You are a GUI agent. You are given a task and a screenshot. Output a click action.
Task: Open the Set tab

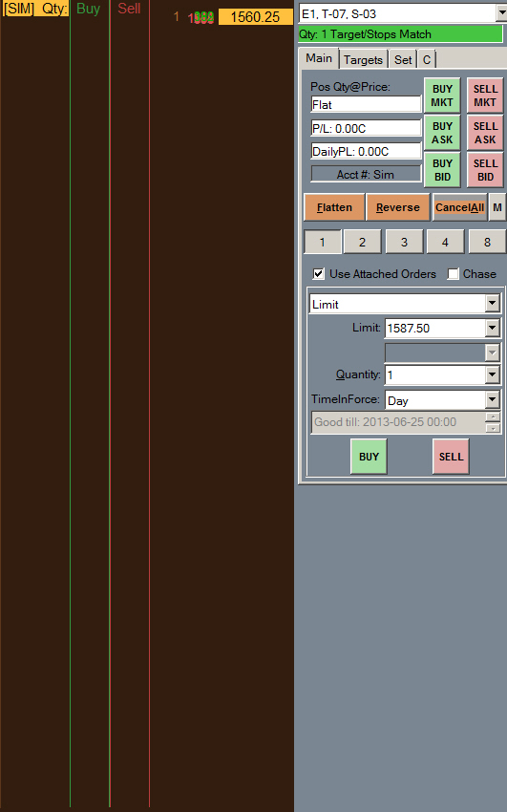[403, 60]
